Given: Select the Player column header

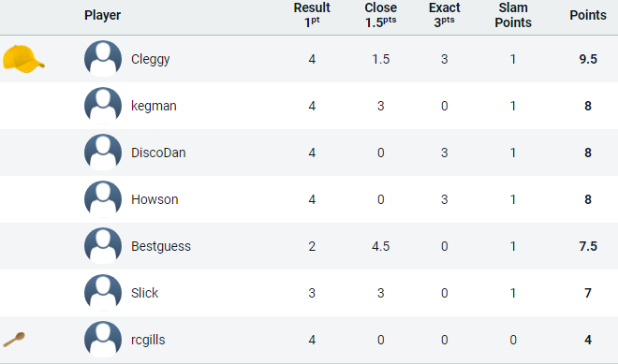Looking at the screenshot, I should click(102, 15).
